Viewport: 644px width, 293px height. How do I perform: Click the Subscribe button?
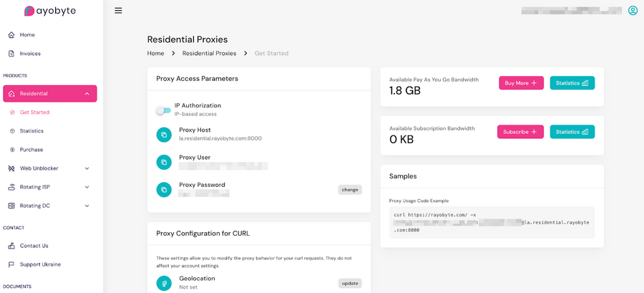click(520, 132)
